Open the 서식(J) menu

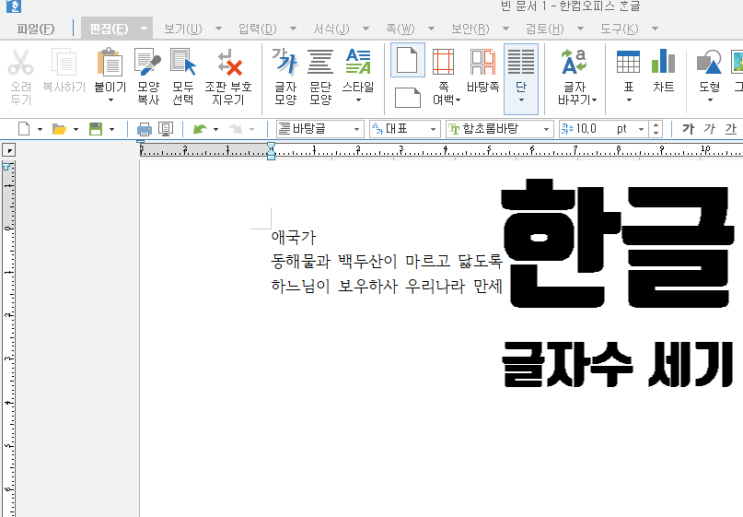click(331, 29)
